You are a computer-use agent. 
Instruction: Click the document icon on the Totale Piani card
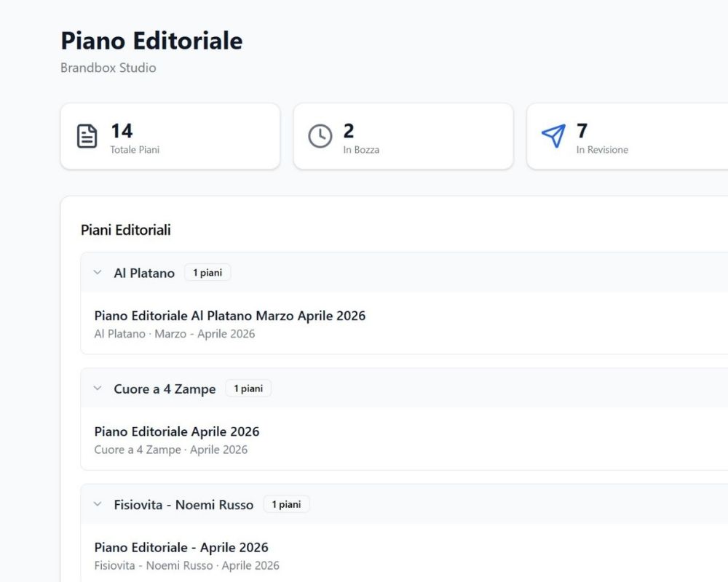[86, 135]
